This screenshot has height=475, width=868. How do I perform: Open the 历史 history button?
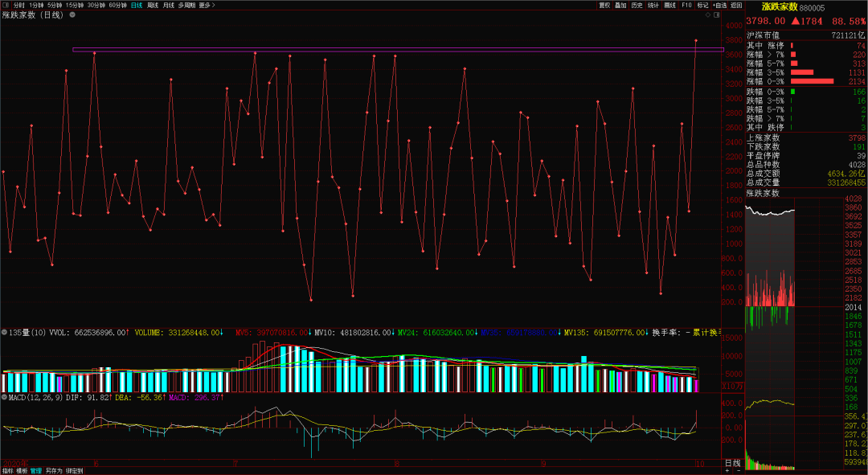coord(637,5)
